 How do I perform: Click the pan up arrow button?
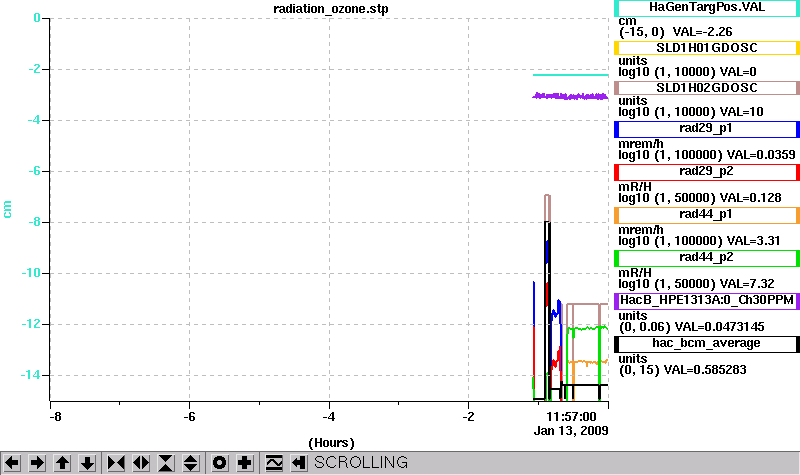click(62, 463)
